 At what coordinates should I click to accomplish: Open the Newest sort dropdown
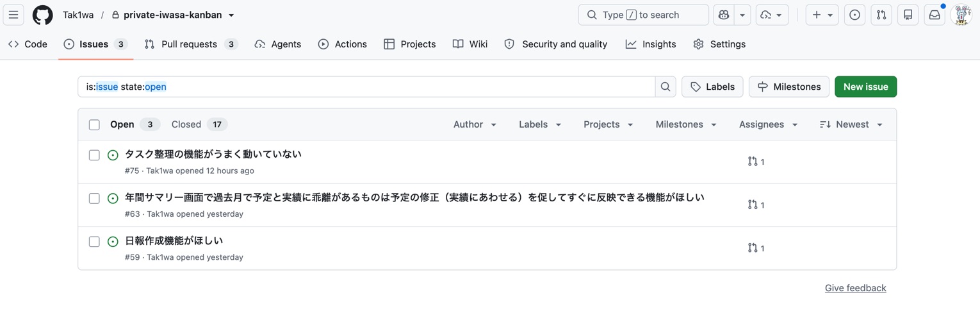[851, 124]
